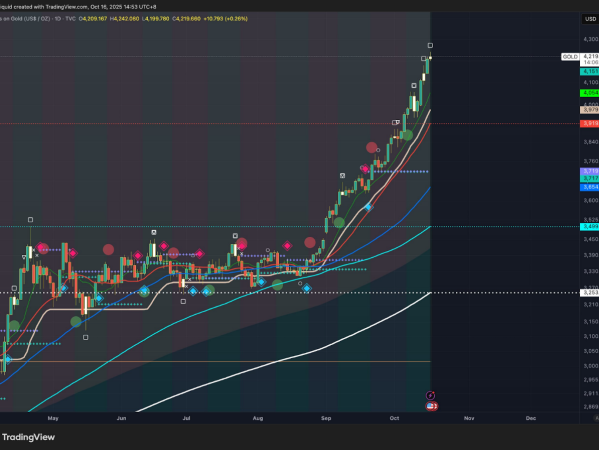The height and width of the screenshot is (450, 599).
Task: Click the Jul label on time axis
Action: 186,418
